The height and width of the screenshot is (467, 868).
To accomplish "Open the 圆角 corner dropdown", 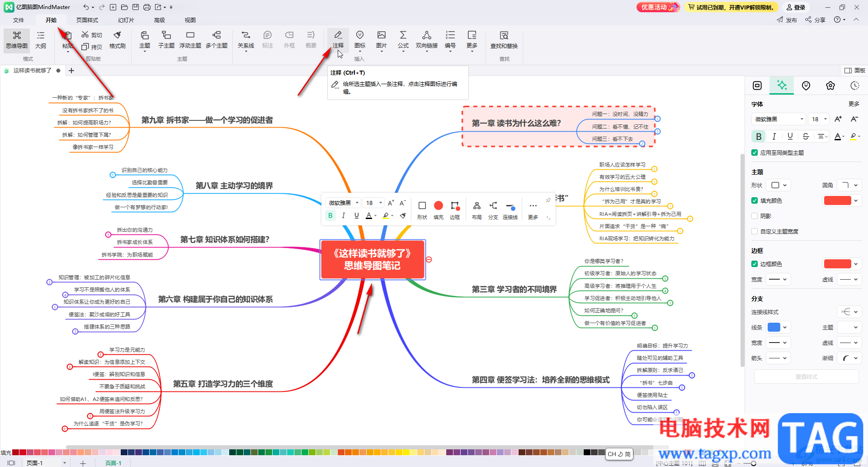I will pyautogui.click(x=849, y=185).
